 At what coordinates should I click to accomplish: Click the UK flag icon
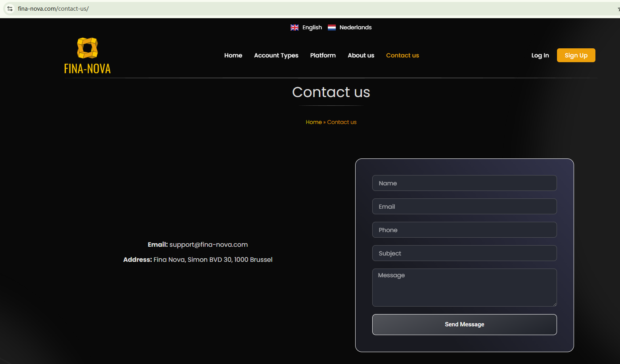tap(295, 27)
